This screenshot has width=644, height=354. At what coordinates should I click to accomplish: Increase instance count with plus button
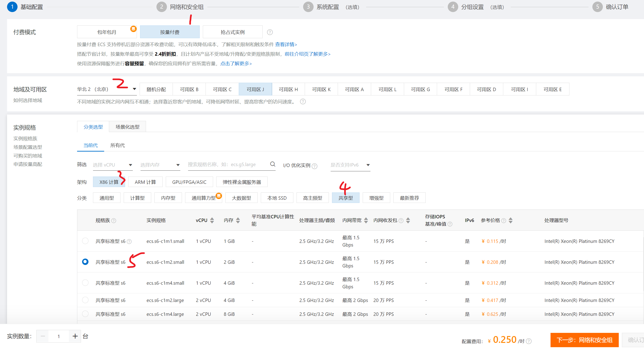coord(75,336)
